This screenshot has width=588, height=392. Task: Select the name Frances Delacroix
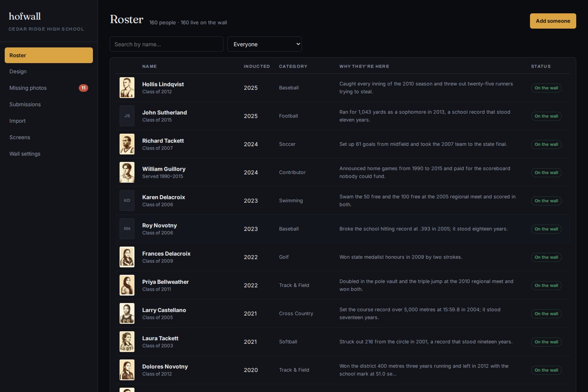click(x=166, y=254)
